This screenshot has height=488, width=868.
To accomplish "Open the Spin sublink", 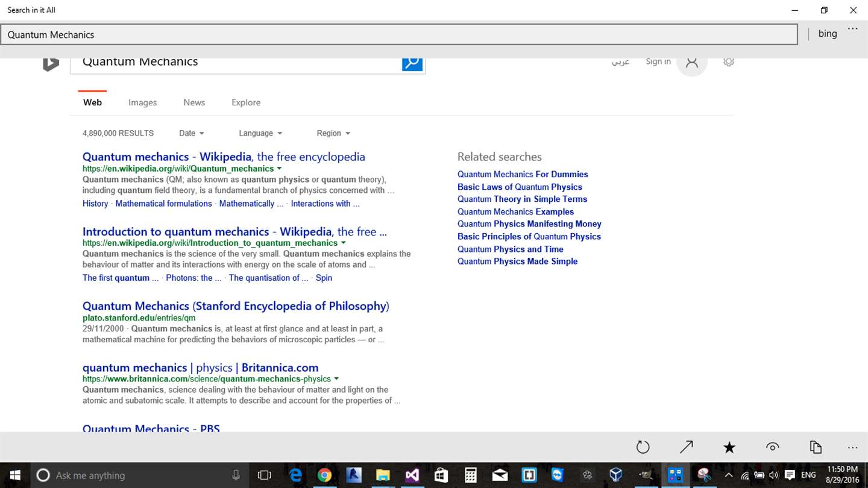I will 324,278.
